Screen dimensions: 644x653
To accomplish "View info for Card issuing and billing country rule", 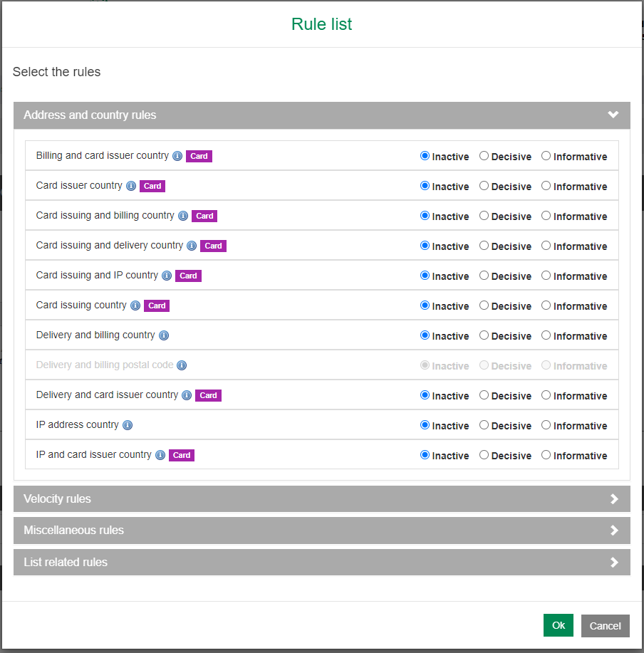I will tap(182, 216).
